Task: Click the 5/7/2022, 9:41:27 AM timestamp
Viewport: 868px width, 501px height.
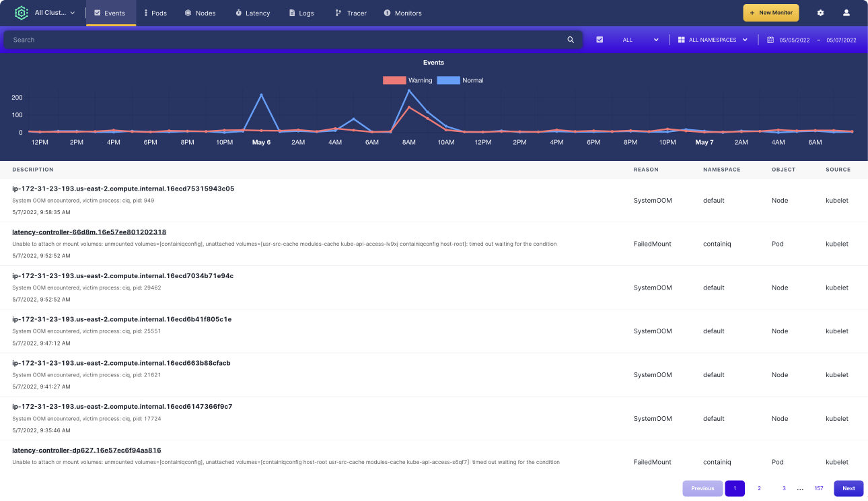Action: [x=41, y=387]
